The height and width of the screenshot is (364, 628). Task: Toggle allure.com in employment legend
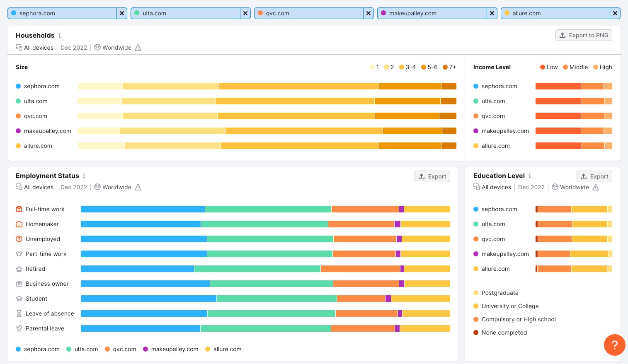[x=223, y=349]
